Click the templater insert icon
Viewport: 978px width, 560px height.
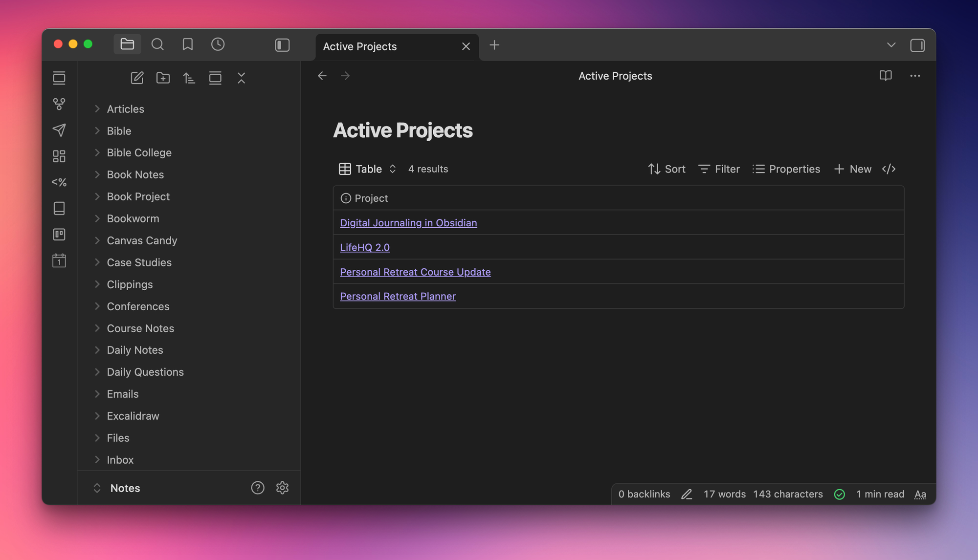coord(59,182)
